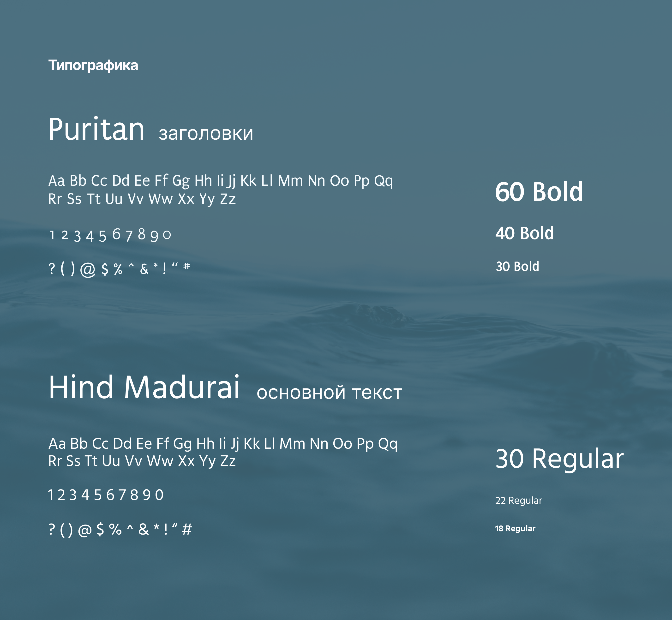Viewport: 672px width, 620px height.
Task: Click the заголовки label
Action: [x=206, y=134]
